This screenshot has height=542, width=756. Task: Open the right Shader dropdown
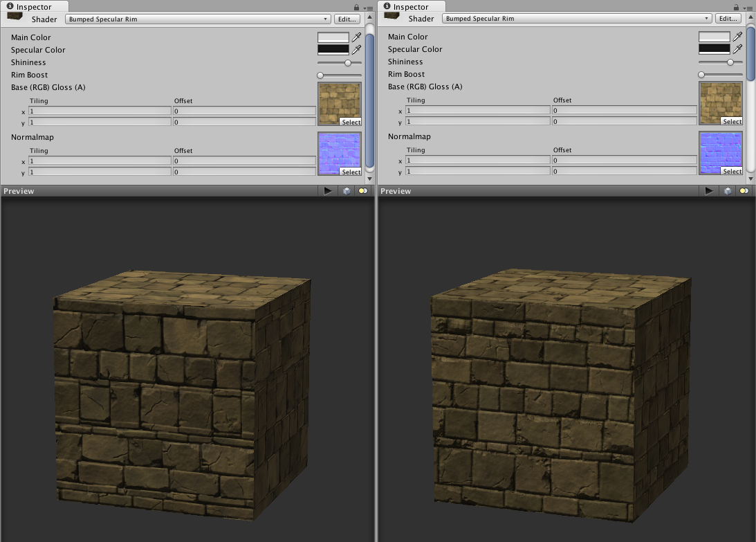pyautogui.click(x=577, y=19)
